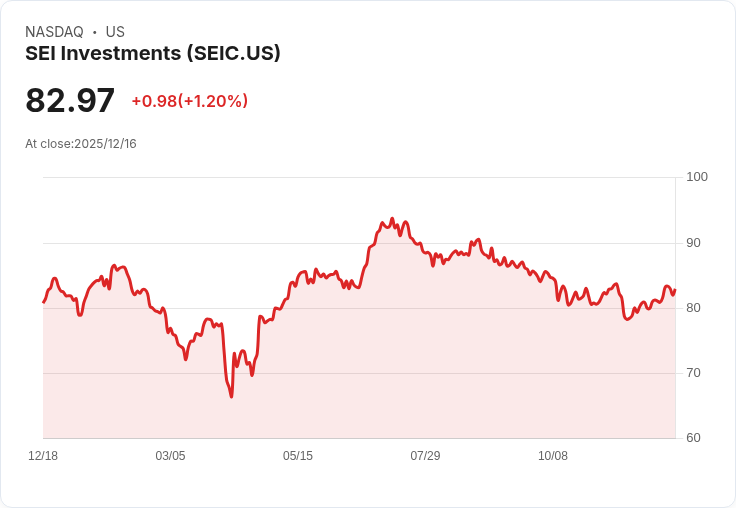Select the 05/15 date on x-axis
Image resolution: width=736 pixels, height=508 pixels.
coord(298,456)
